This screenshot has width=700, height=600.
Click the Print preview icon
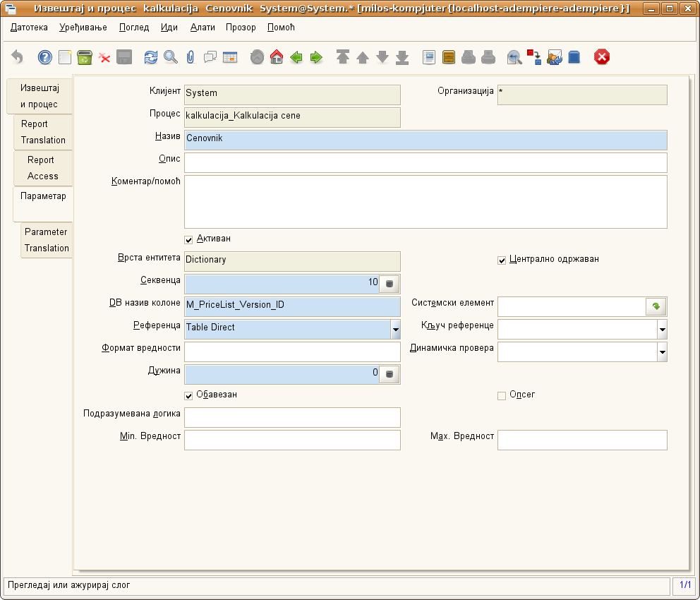point(469,57)
